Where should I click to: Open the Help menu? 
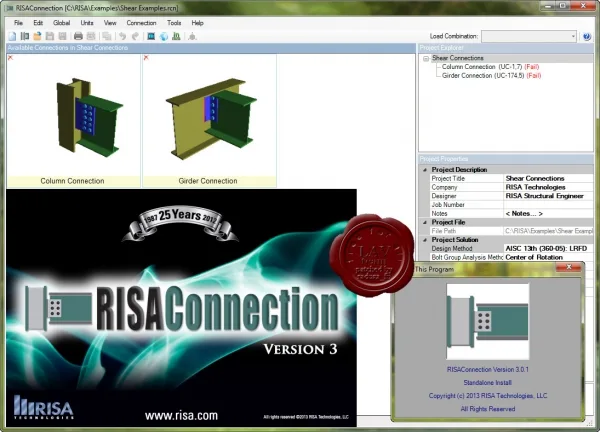coord(197,23)
